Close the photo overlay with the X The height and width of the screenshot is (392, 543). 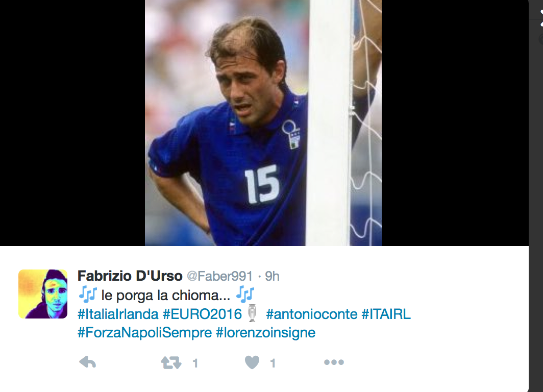click(x=541, y=18)
